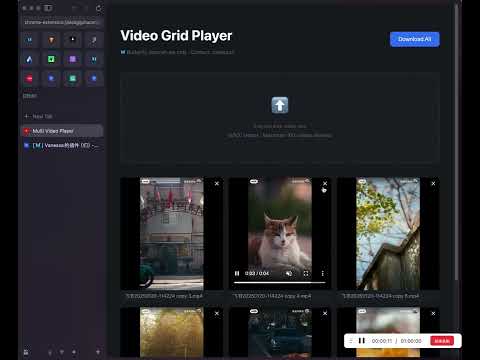The image size is (480, 360).
Task: Select the Multi Video Player tab
Action: [x=62, y=131]
